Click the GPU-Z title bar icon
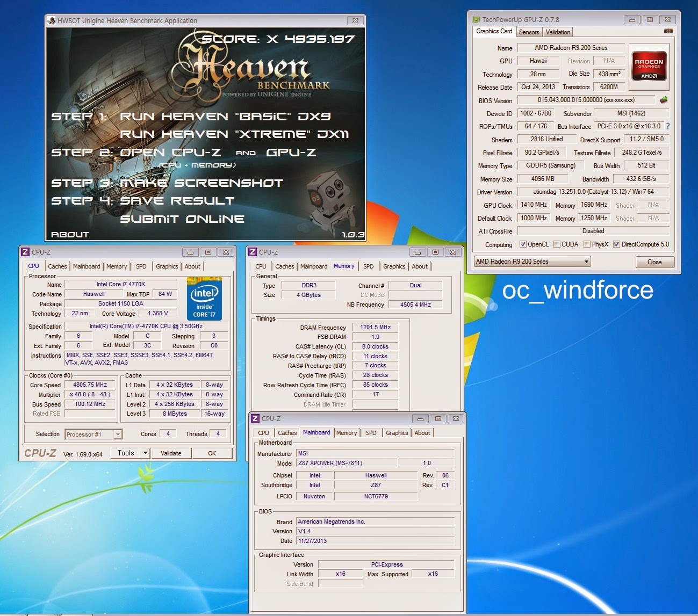This screenshot has width=698, height=616. [476, 19]
